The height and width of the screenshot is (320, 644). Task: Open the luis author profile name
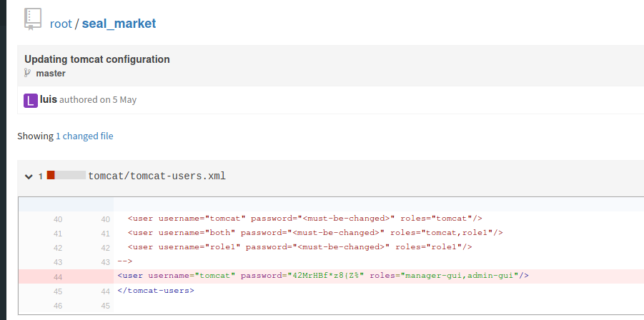(49, 99)
